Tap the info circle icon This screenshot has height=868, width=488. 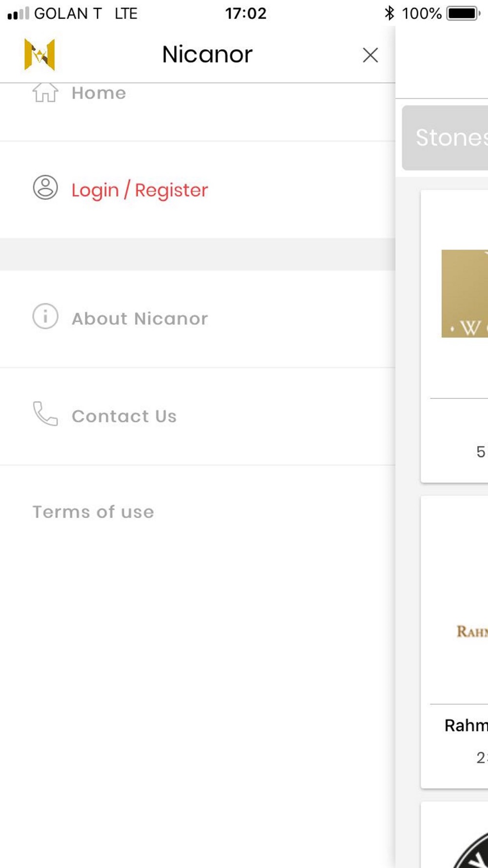point(45,316)
